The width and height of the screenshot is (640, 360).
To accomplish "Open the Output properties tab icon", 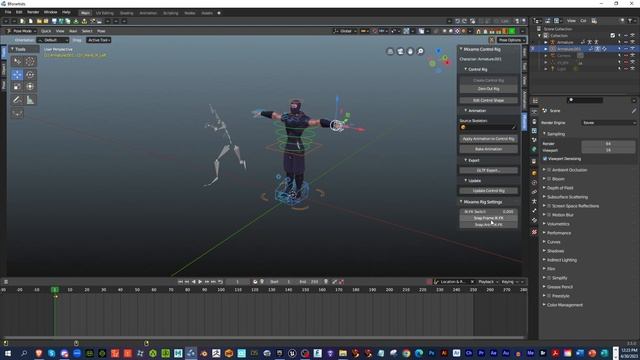I will pos(534,121).
